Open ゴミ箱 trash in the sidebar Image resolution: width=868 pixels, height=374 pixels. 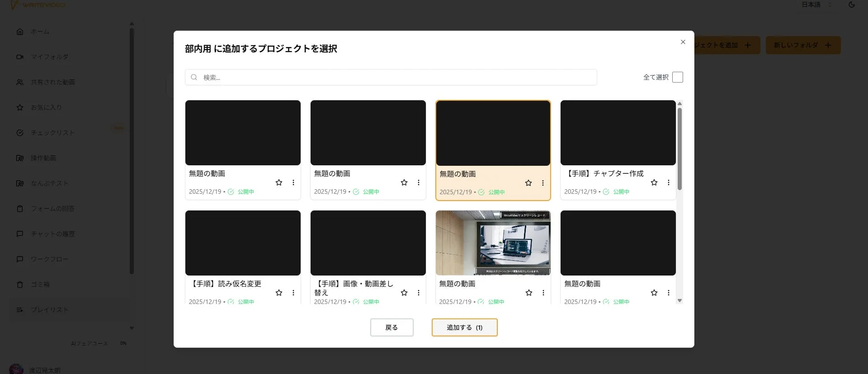40,285
